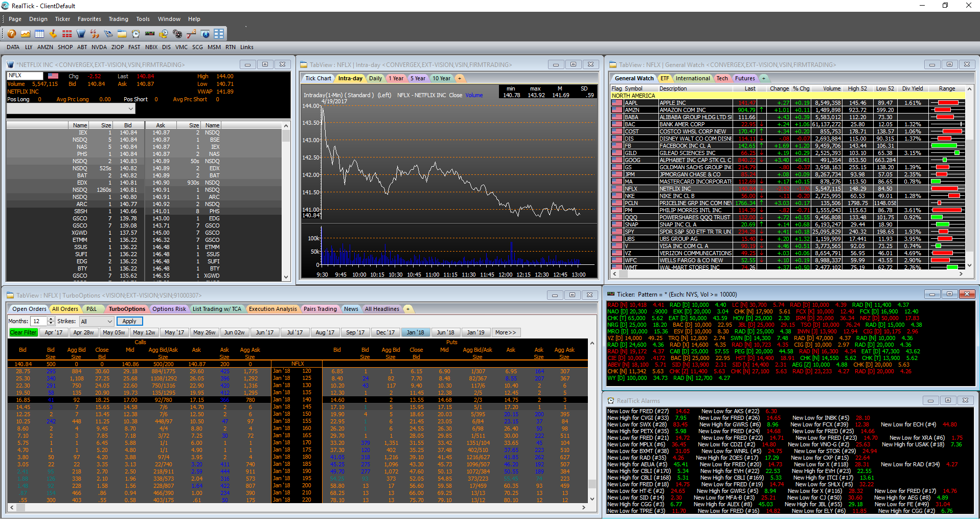Open Links in the favorites bar

(247, 47)
